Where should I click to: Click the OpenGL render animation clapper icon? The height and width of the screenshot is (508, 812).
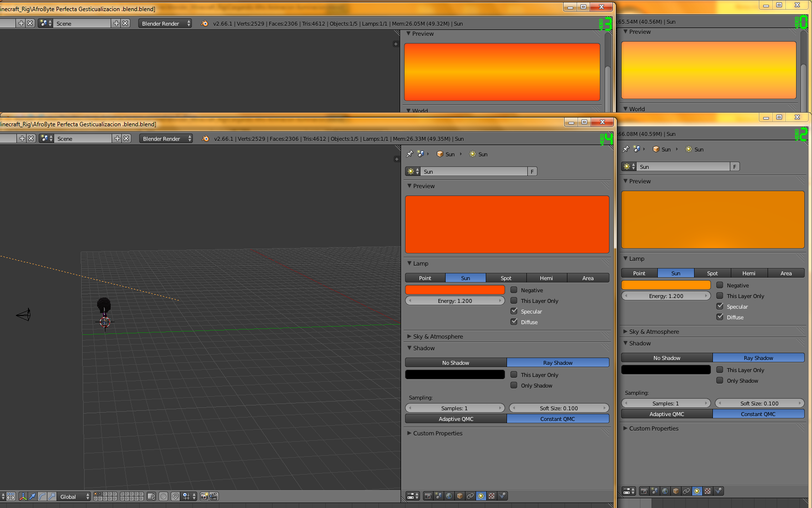tap(214, 496)
